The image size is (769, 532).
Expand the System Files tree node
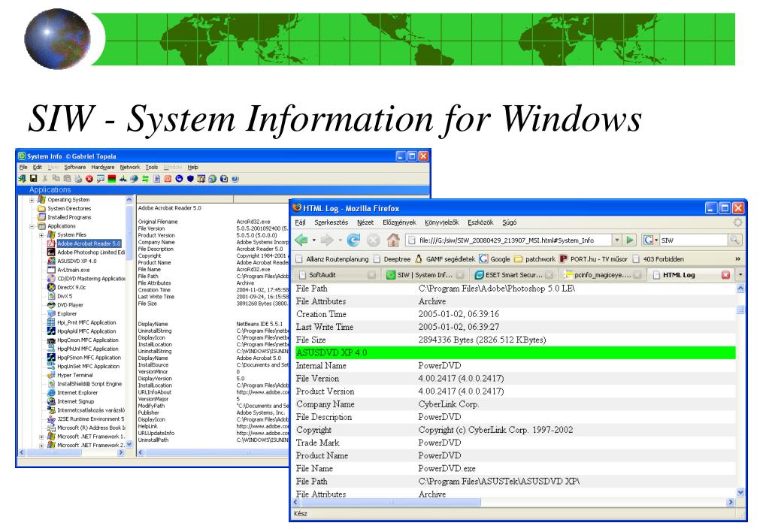click(41, 235)
